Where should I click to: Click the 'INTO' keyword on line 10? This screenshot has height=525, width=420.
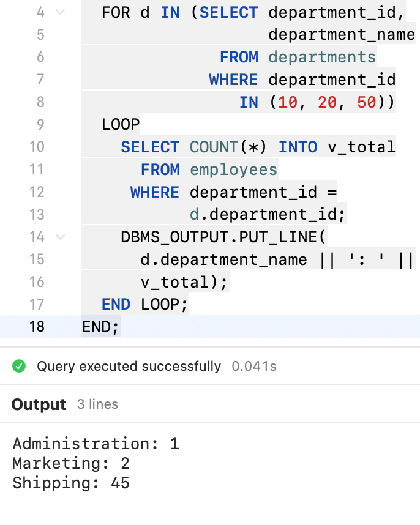tap(298, 147)
